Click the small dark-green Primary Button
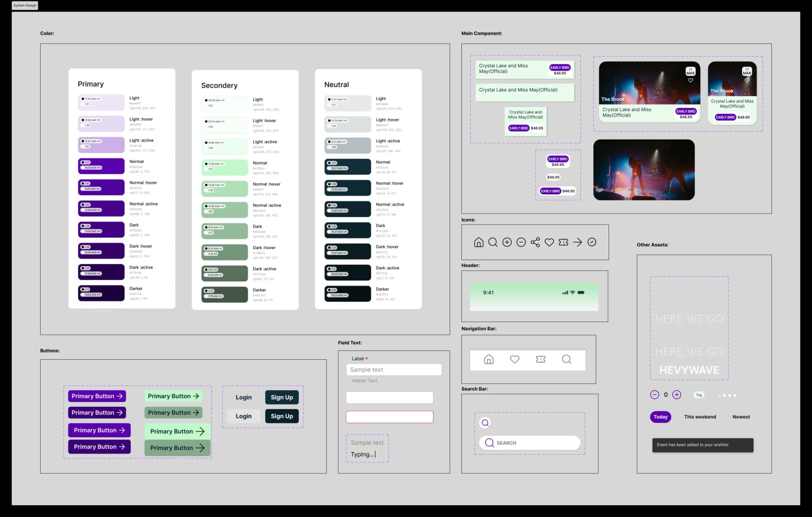Viewport: 812px width, 517px height. 173,412
